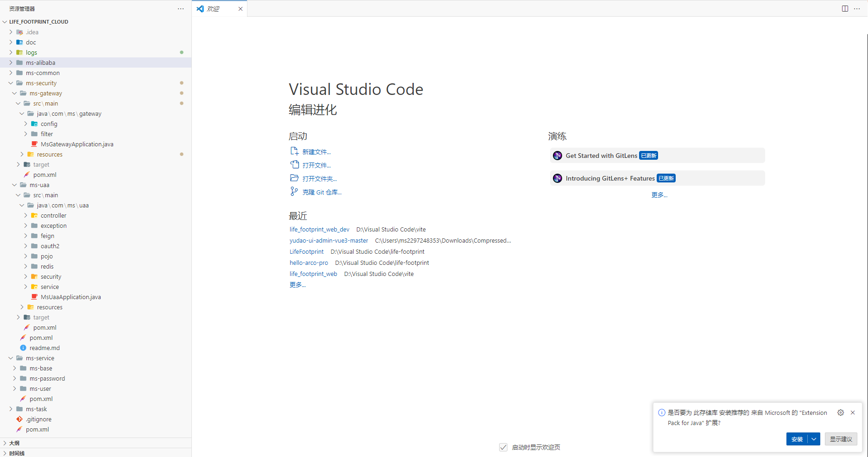Click the GitLens icon on Introducing GitLens+ Features
The width and height of the screenshot is (868, 457).
point(558,178)
